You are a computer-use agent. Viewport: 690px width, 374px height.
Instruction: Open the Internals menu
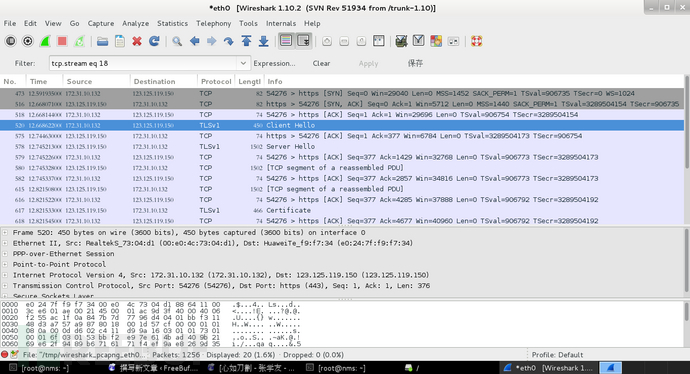point(281,23)
